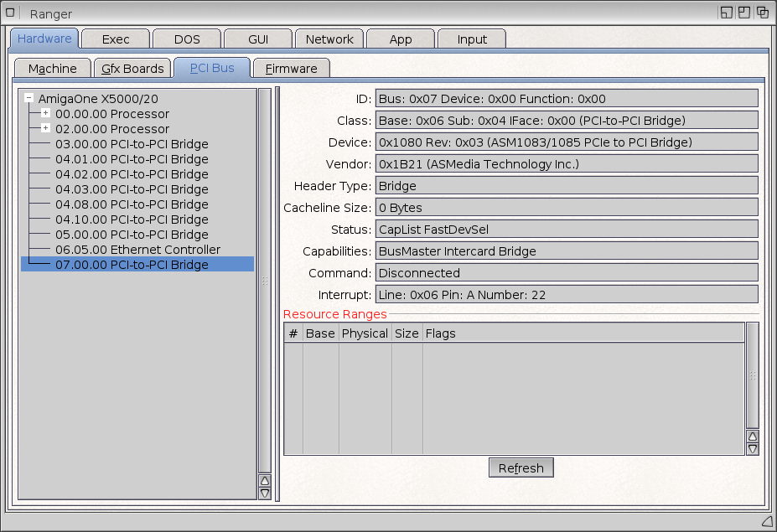Click the resize gadget at window corner
777x532 pixels.
coord(766,521)
